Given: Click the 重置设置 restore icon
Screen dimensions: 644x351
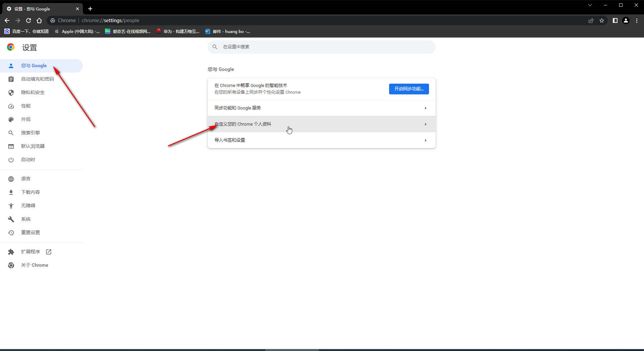Looking at the screenshot, I should [11, 233].
